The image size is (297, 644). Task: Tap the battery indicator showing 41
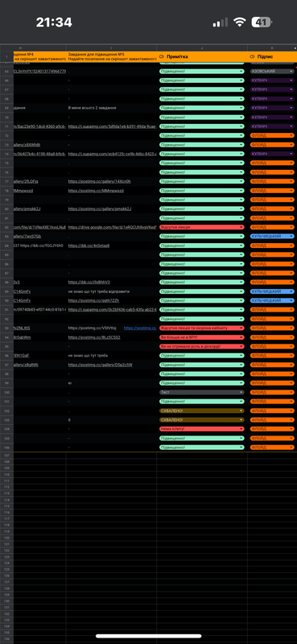pos(262,23)
